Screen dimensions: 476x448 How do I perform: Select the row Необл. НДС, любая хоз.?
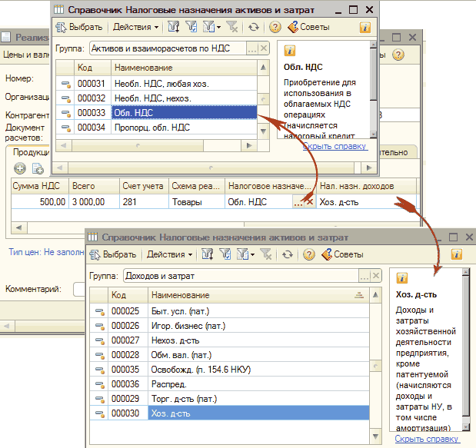pos(161,83)
